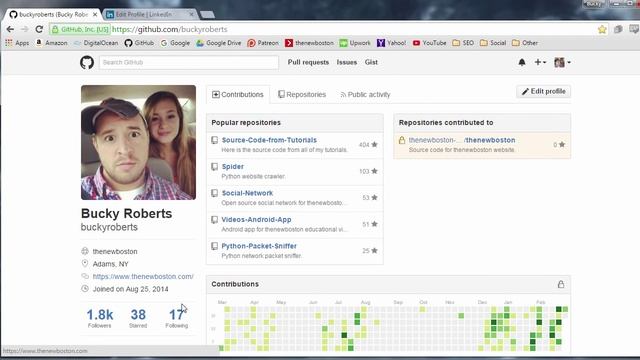Reload the page with refresh icon

[x=39, y=29]
